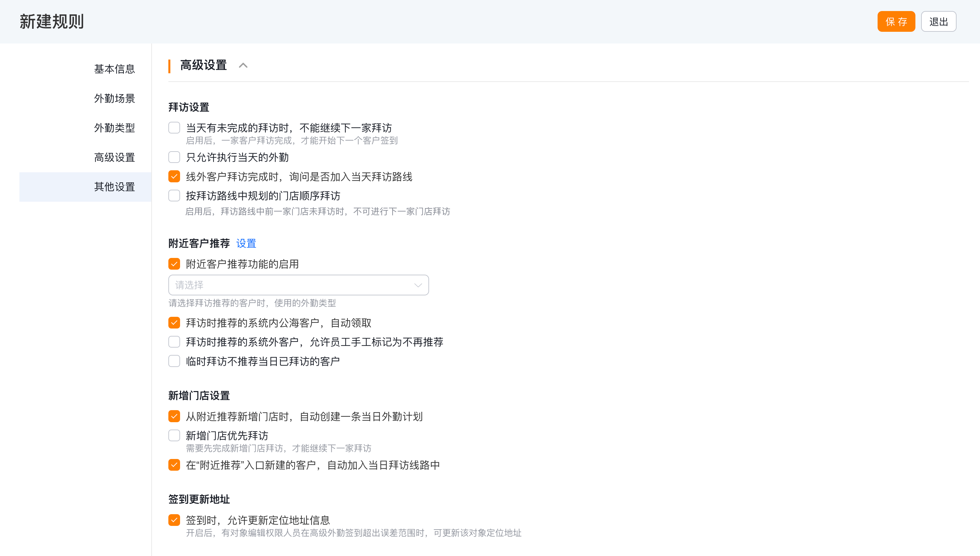Go to 外勤场景 in the sidebar
The width and height of the screenshot is (980, 556).
(114, 99)
